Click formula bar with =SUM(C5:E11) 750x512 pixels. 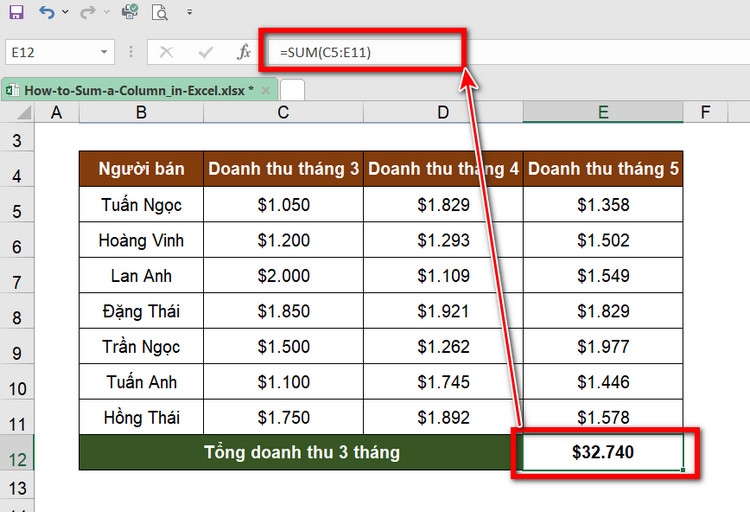507,52
